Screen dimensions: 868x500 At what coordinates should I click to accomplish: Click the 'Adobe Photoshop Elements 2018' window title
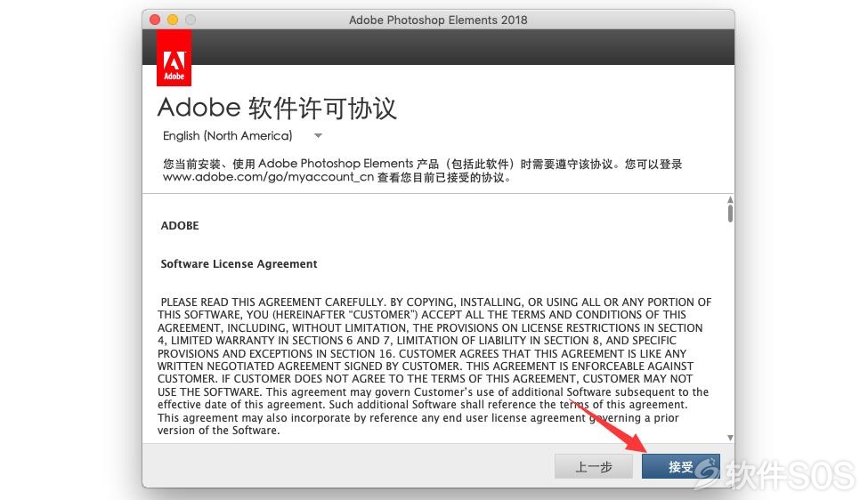(x=438, y=20)
